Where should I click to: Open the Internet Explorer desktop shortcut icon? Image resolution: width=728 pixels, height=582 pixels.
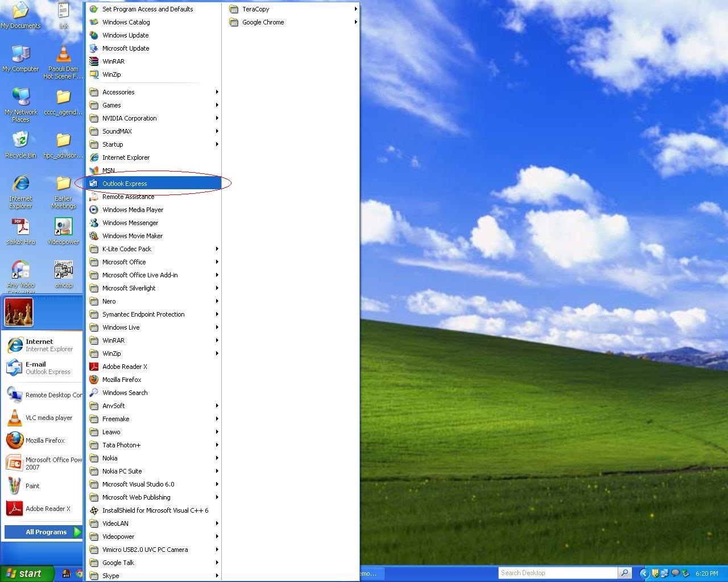[x=20, y=183]
